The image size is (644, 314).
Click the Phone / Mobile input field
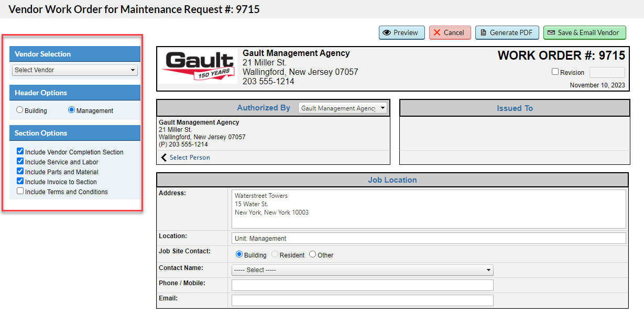[363, 285]
